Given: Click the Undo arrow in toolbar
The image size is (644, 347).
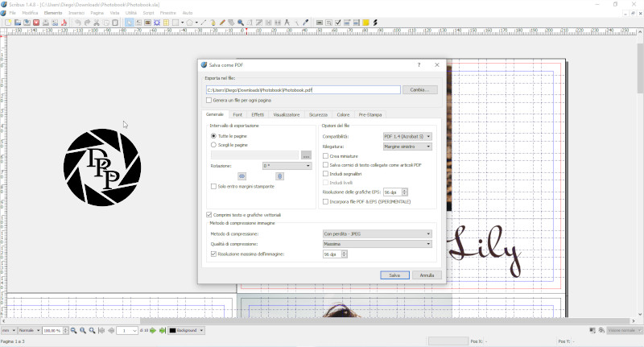Looking at the screenshot, I should [78, 23].
